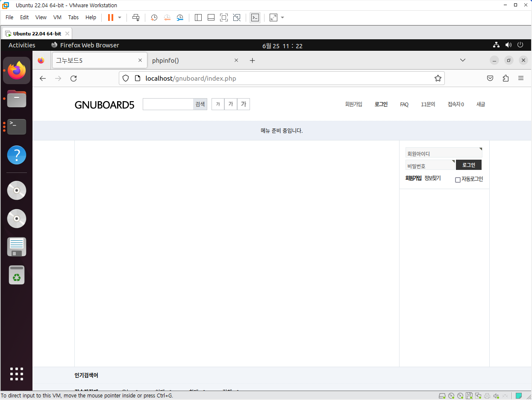Screen dimensions: 532x400
Task: Open Files from the Ubuntu dock
Action: (17, 99)
